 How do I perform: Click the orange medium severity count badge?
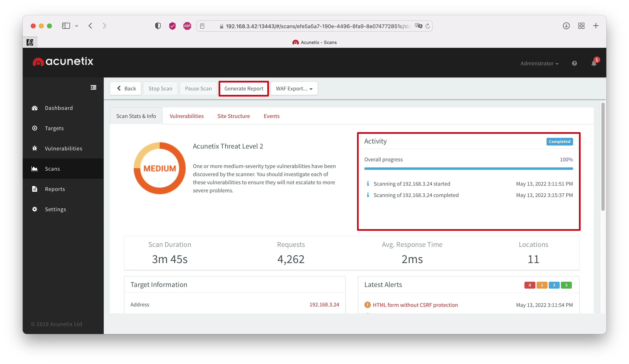point(542,285)
